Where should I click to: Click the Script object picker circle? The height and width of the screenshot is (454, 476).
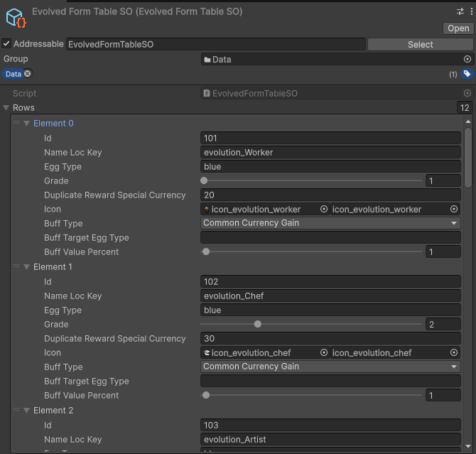point(467,93)
